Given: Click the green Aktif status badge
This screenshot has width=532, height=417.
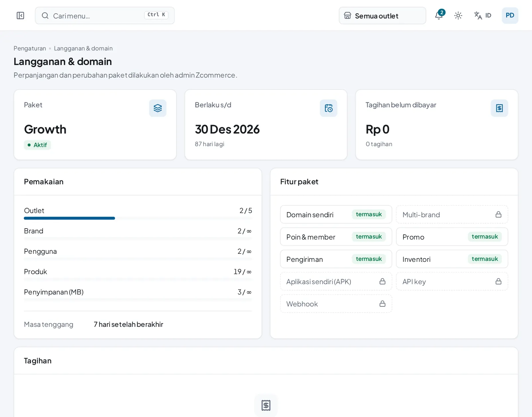Looking at the screenshot, I should pyautogui.click(x=37, y=145).
